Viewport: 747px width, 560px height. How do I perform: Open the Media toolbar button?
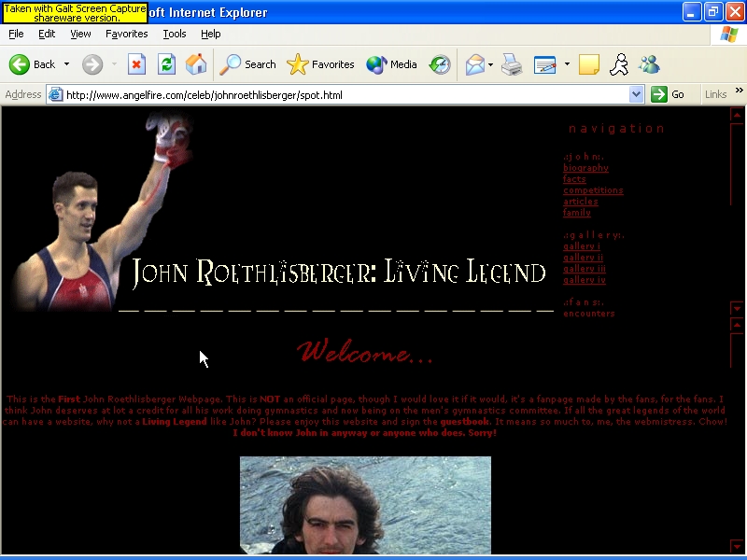point(392,64)
